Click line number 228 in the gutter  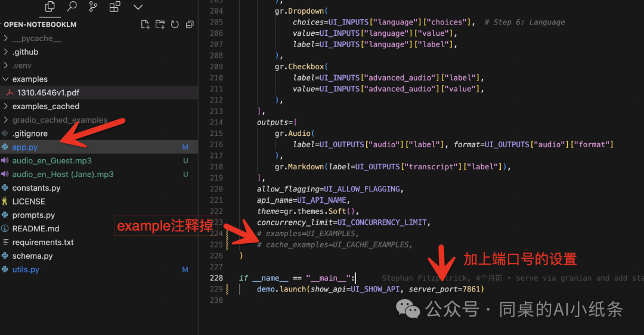point(216,278)
